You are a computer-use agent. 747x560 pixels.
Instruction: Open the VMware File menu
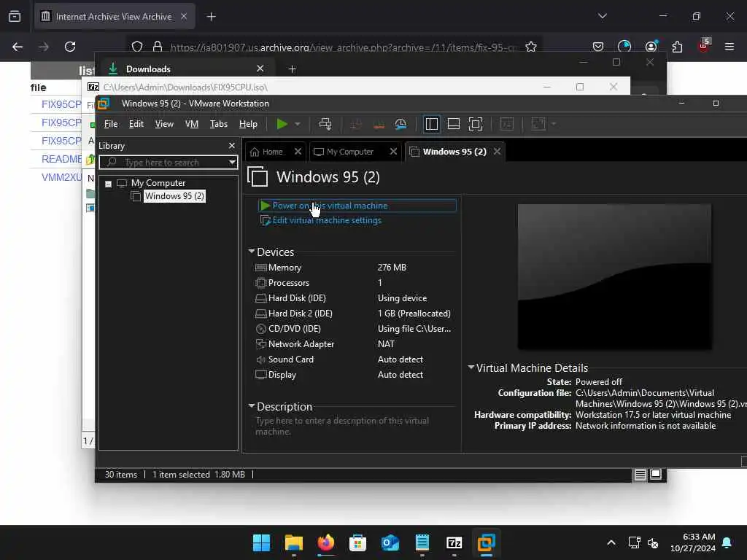click(x=111, y=124)
